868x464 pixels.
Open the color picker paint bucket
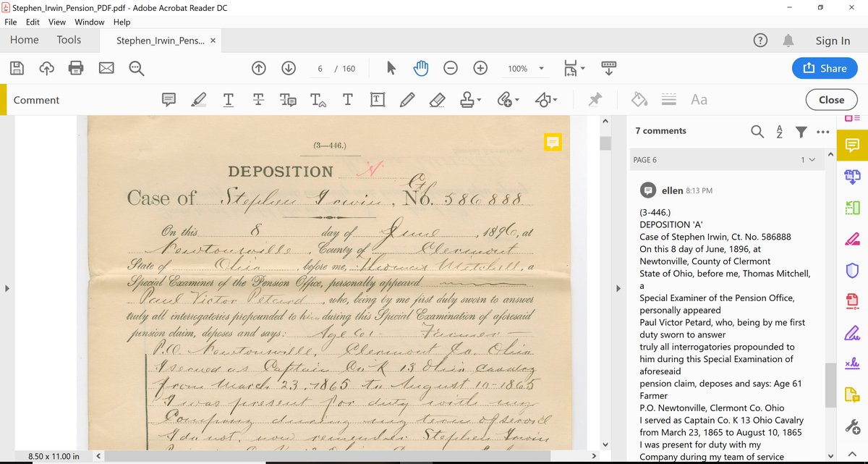639,100
